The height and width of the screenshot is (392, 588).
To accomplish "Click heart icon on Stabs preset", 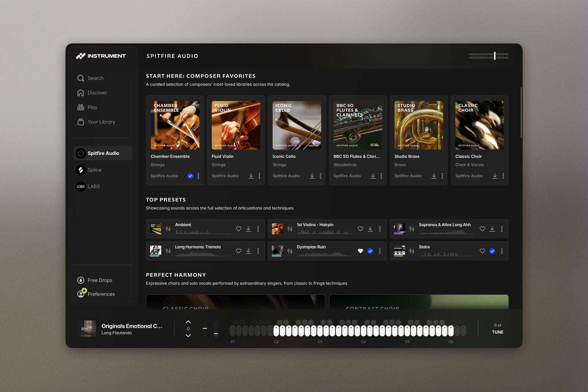I will point(482,251).
